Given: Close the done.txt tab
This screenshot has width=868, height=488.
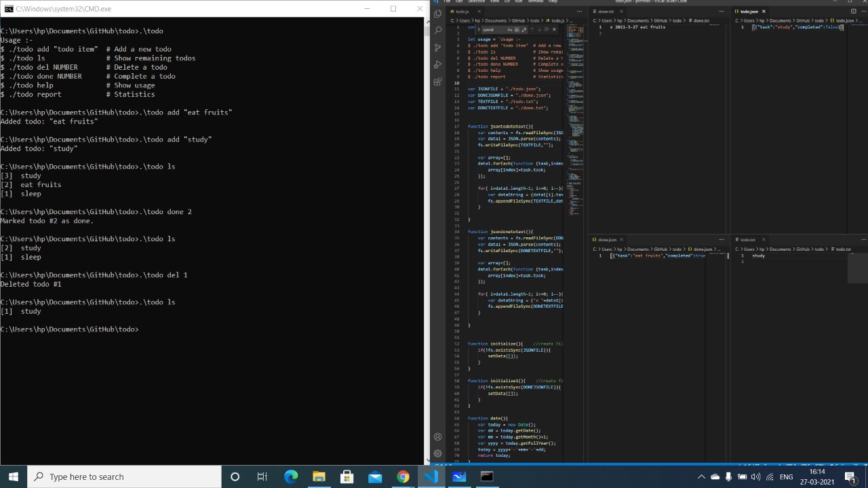Looking at the screenshot, I should [622, 12].
